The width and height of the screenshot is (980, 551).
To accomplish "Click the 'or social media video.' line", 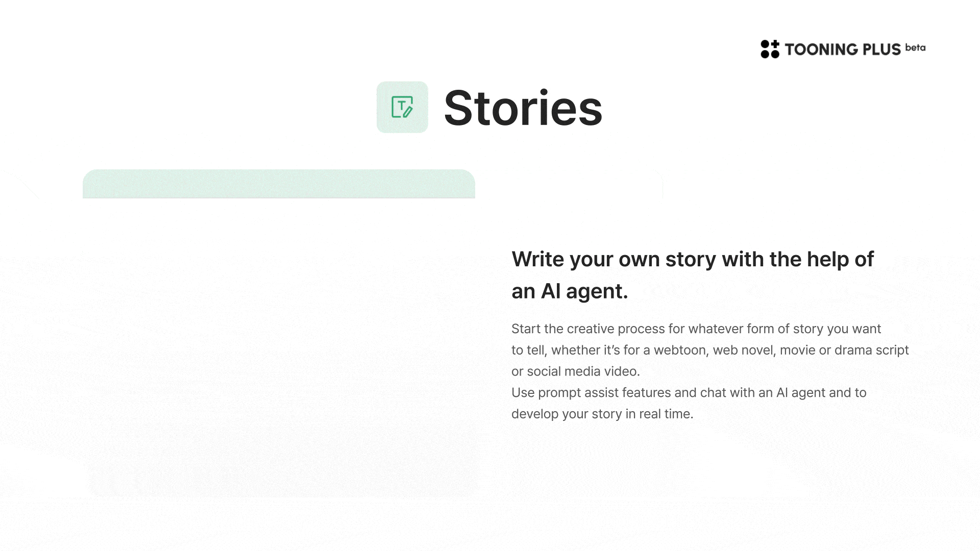I will (x=576, y=371).
